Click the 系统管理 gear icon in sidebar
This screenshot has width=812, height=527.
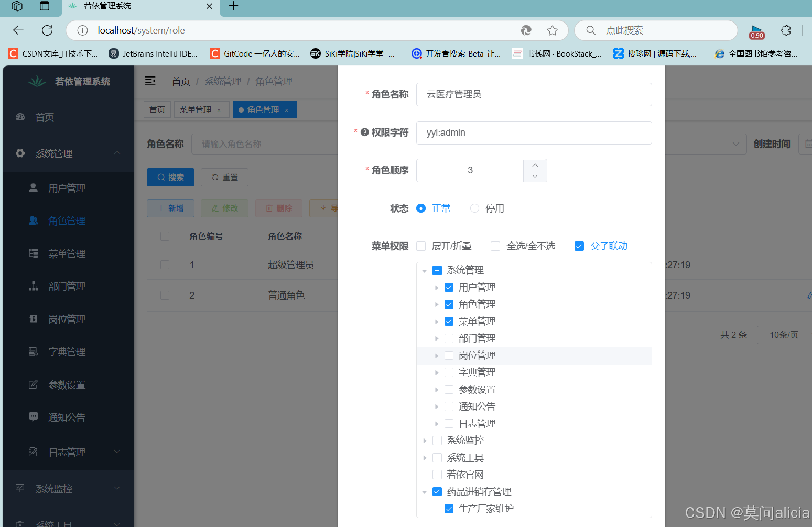[20, 153]
